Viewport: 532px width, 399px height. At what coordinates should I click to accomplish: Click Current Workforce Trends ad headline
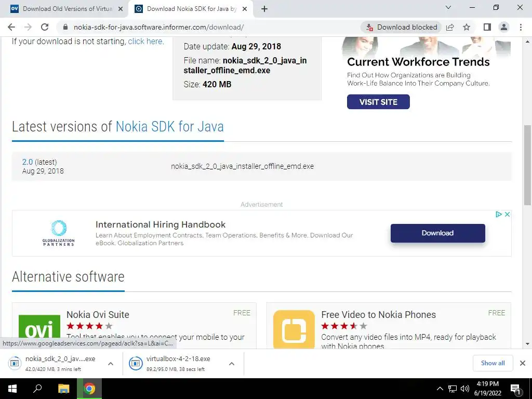[x=418, y=62]
